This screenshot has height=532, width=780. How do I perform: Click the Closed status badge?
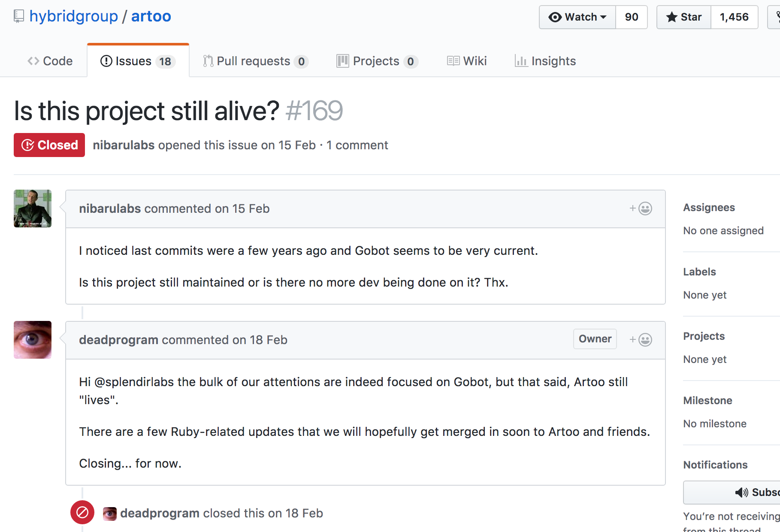point(49,145)
